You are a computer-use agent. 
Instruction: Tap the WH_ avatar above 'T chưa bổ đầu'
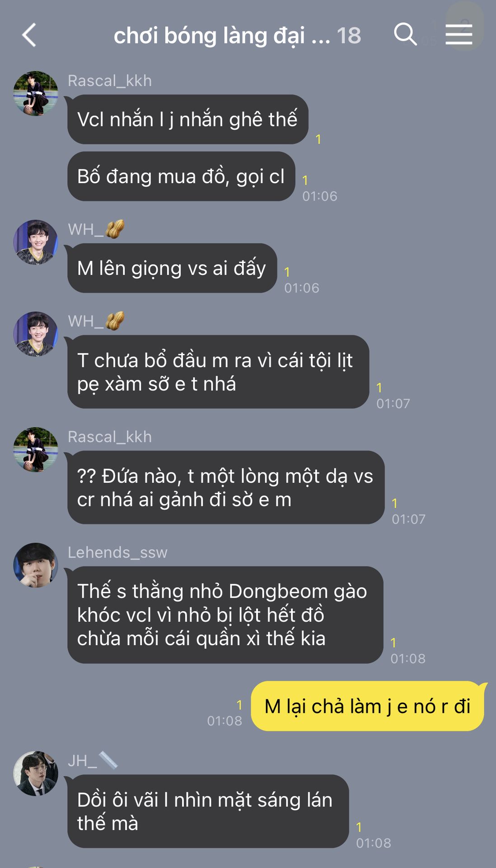click(x=36, y=334)
